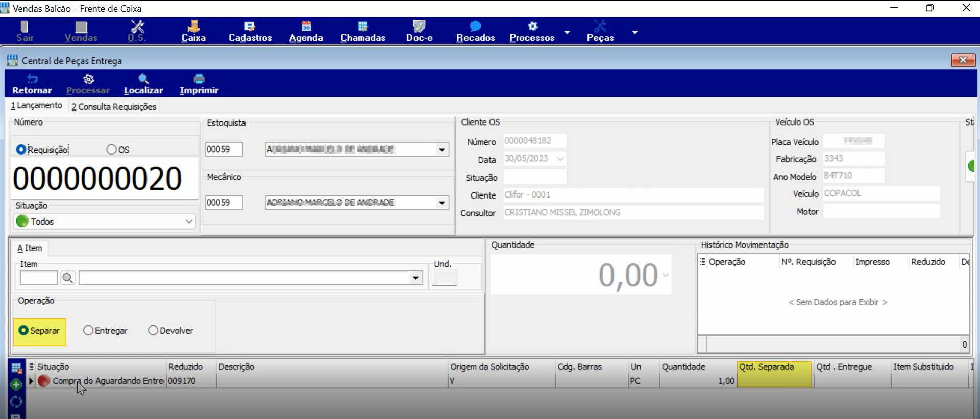Switch to the Lançamento tab
Viewport: 980px width, 419px height.
click(x=37, y=105)
